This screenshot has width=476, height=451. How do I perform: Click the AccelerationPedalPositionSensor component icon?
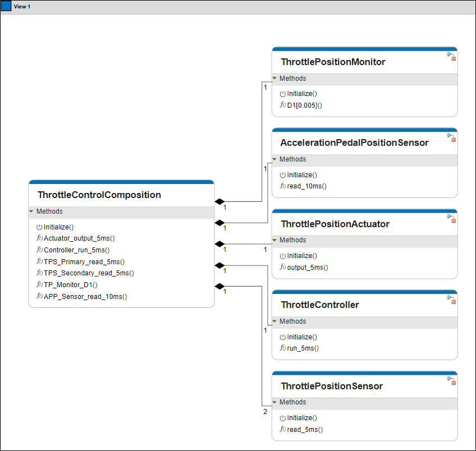451,136
